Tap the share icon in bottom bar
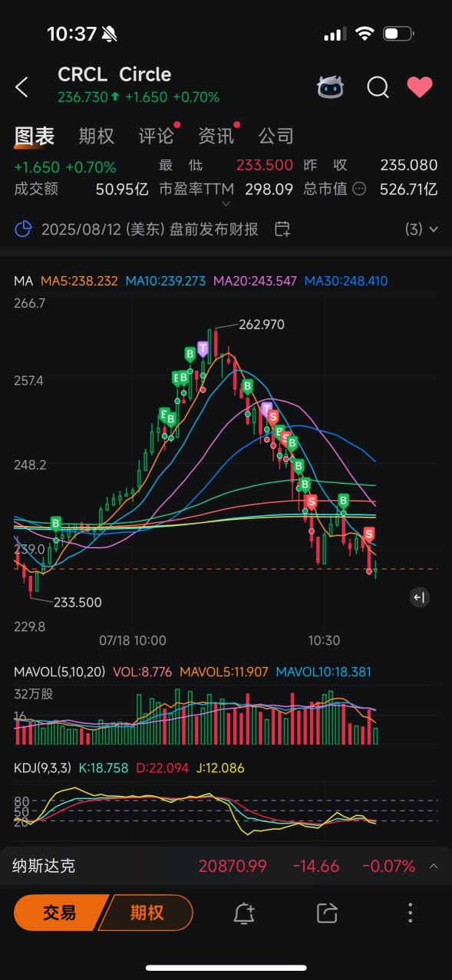This screenshot has height=980, width=452. click(328, 913)
